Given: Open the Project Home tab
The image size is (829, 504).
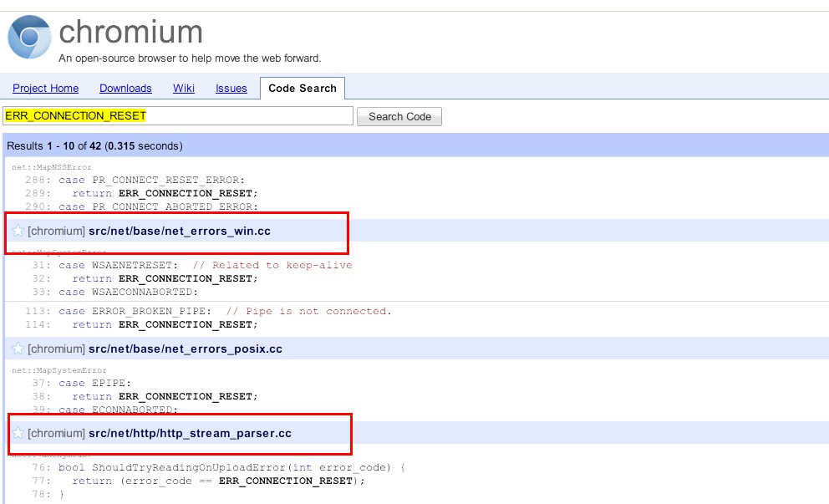Looking at the screenshot, I should tap(45, 89).
